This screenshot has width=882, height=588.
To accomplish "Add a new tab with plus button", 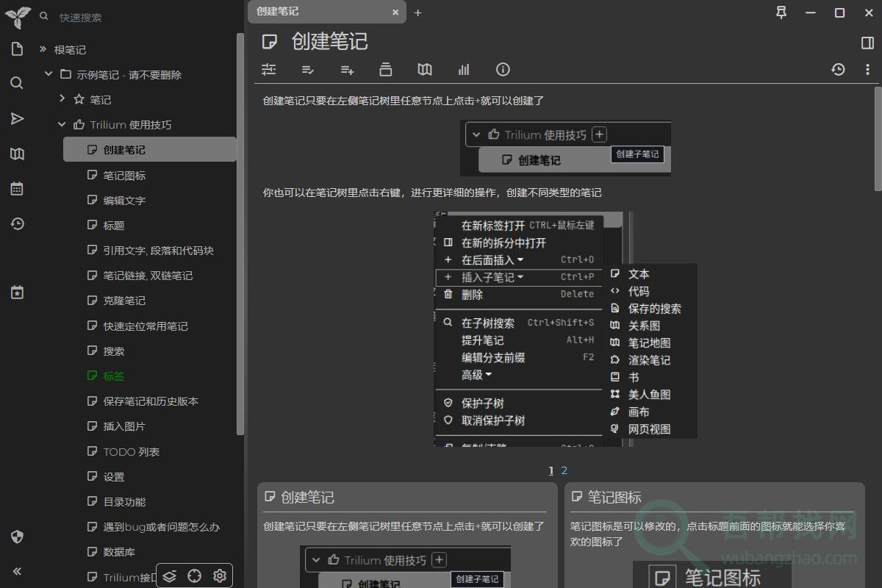I will (417, 12).
